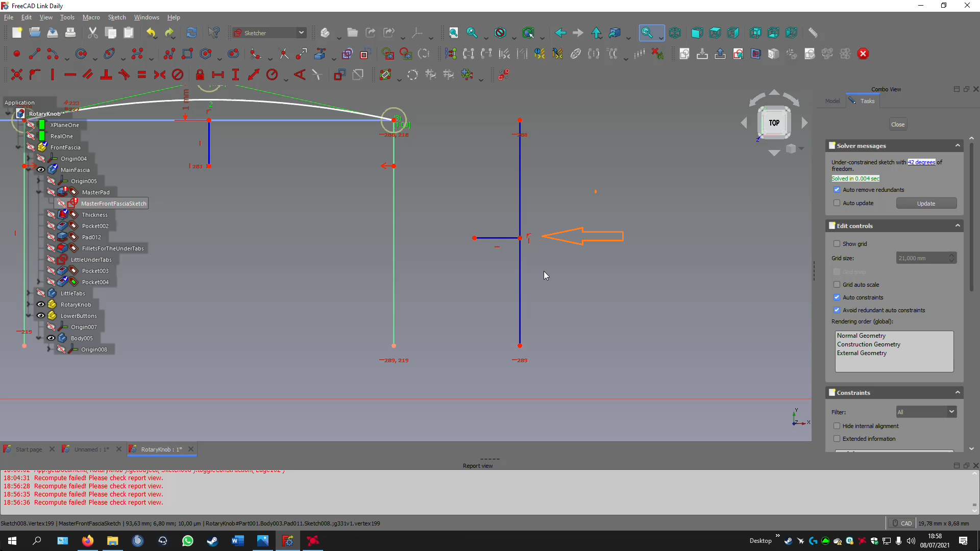Screen dimensions: 980x551
Task: Apply a vertical distance constraint
Action: 236,74
